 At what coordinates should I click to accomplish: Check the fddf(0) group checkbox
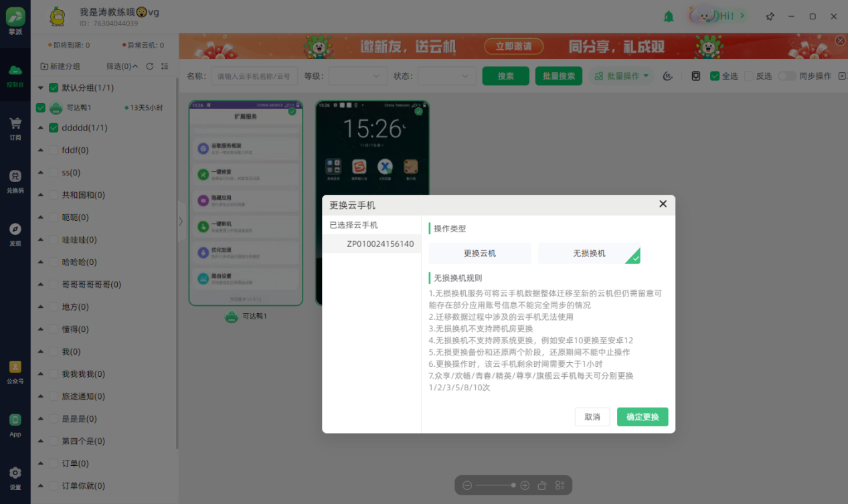(x=54, y=150)
